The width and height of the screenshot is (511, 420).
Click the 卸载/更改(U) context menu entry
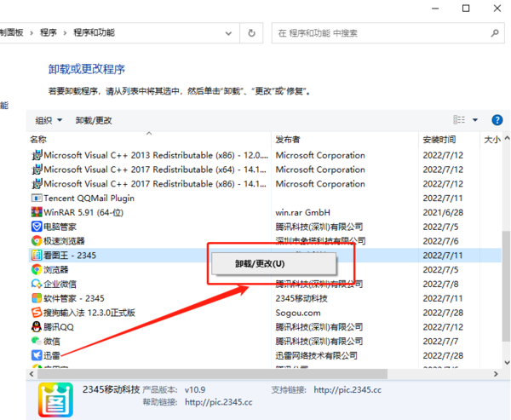coord(260,264)
